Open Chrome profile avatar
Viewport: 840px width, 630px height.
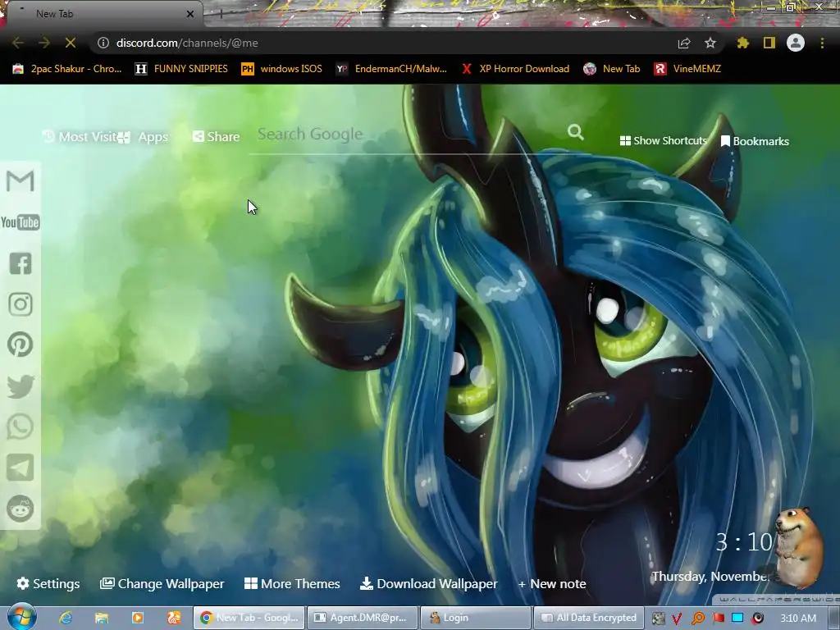coord(796,43)
